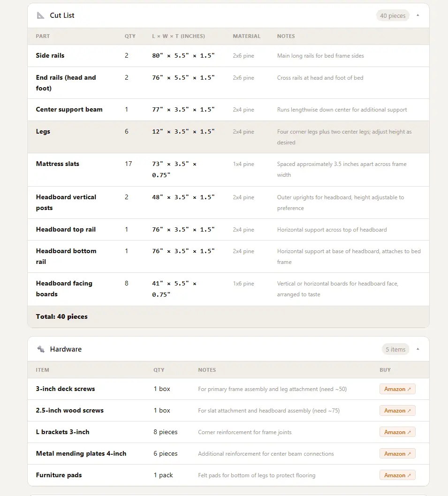Select the End rails (head and foot) row
Screen dimensions: 448x496
tap(228, 83)
